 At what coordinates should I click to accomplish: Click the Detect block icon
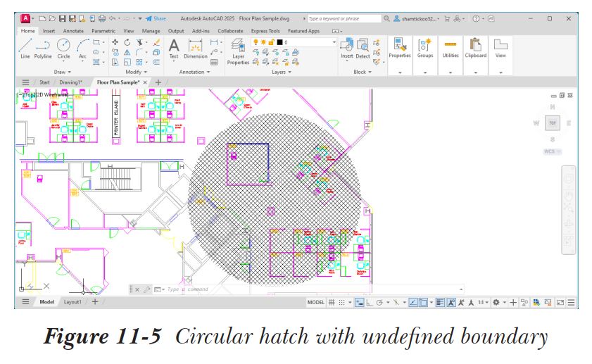(x=363, y=49)
